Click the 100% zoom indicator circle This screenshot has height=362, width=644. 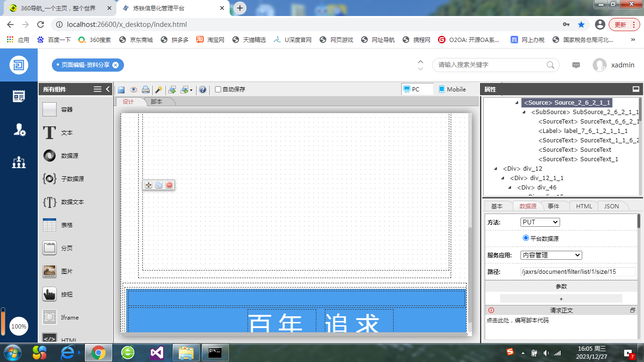point(19,326)
